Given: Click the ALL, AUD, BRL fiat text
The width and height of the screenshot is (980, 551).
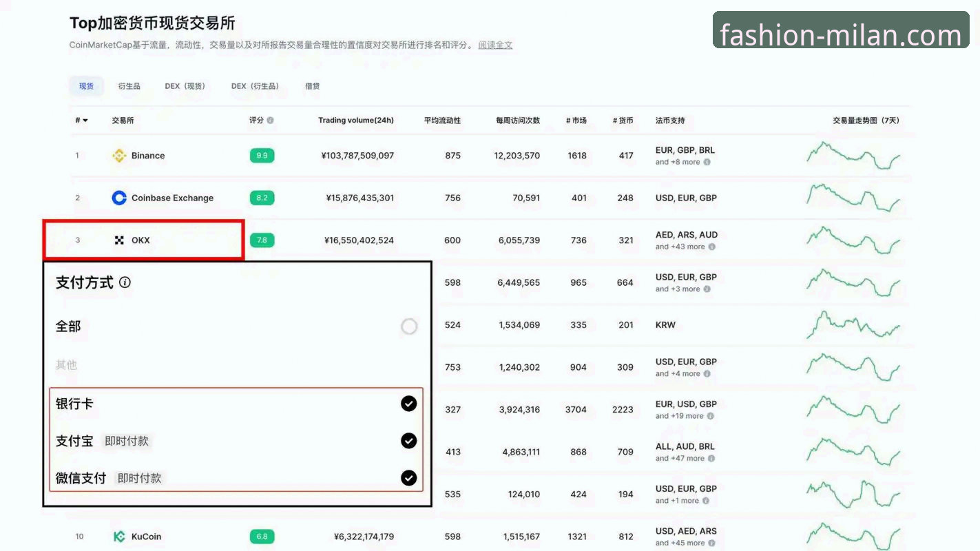Looking at the screenshot, I should 685,446.
